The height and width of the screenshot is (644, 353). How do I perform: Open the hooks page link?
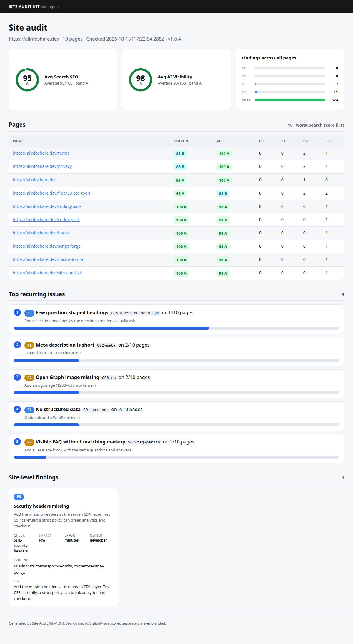point(41,233)
